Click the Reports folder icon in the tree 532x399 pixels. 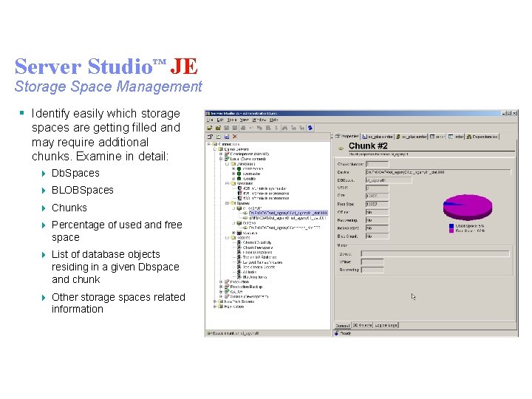(x=233, y=237)
